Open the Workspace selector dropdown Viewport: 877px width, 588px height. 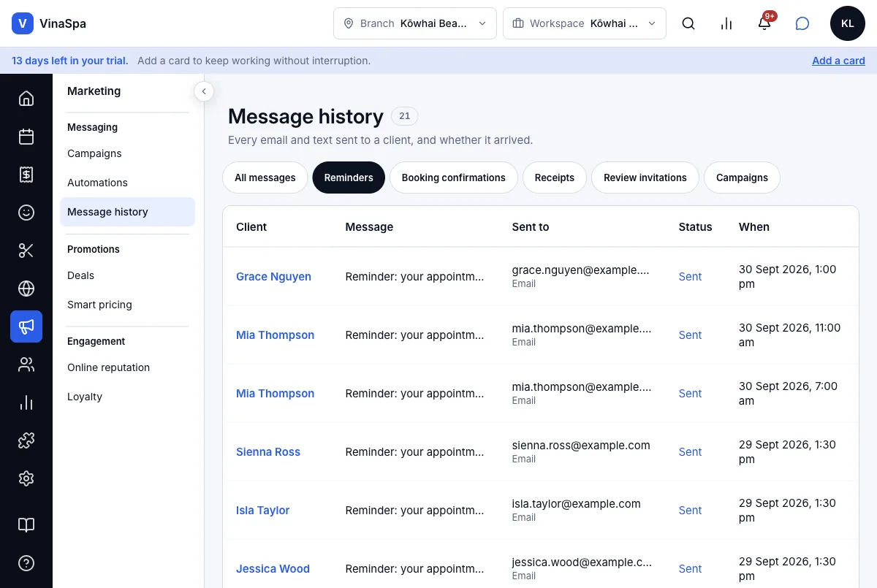point(585,23)
